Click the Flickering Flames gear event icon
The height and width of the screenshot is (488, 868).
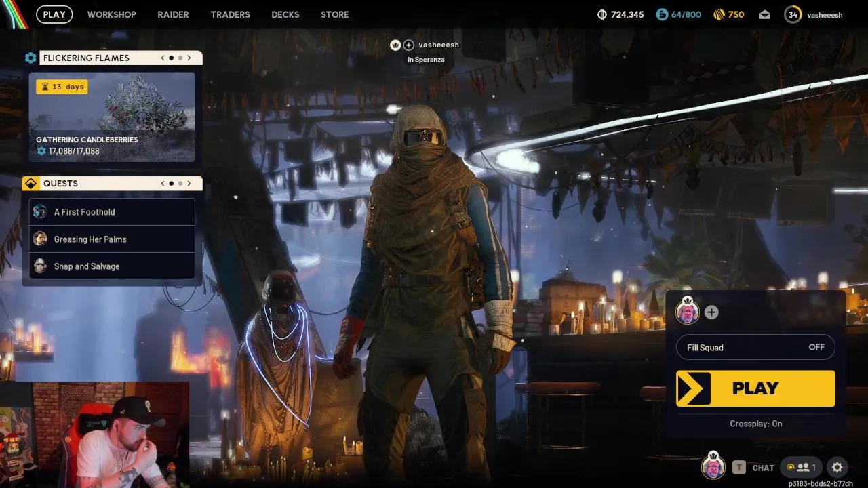pyautogui.click(x=31, y=58)
